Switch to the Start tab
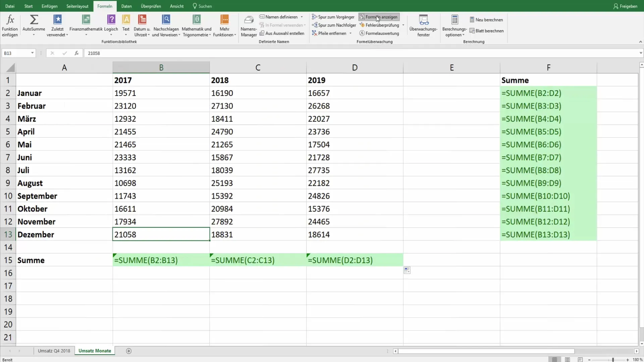The height and width of the screenshot is (362, 644). pyautogui.click(x=29, y=6)
